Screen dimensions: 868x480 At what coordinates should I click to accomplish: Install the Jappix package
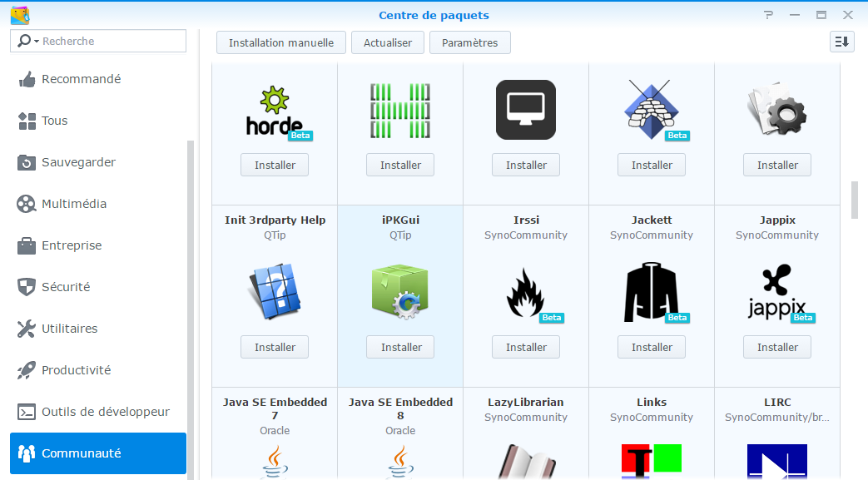pos(777,347)
